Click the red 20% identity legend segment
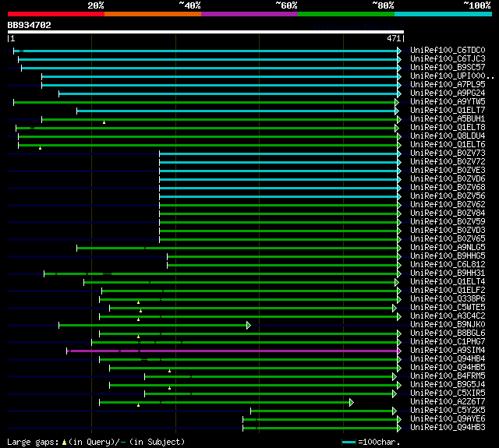Screen dimensions: 499x448 [x=56, y=14]
